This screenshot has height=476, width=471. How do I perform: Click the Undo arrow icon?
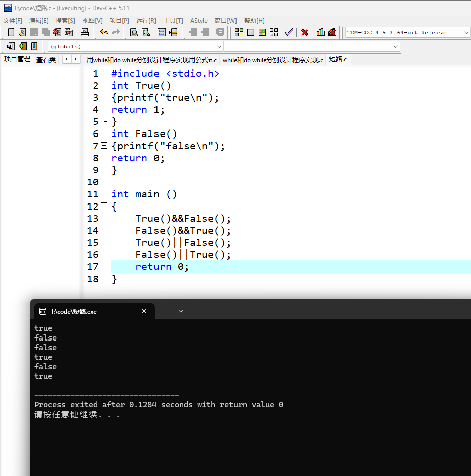(x=104, y=32)
